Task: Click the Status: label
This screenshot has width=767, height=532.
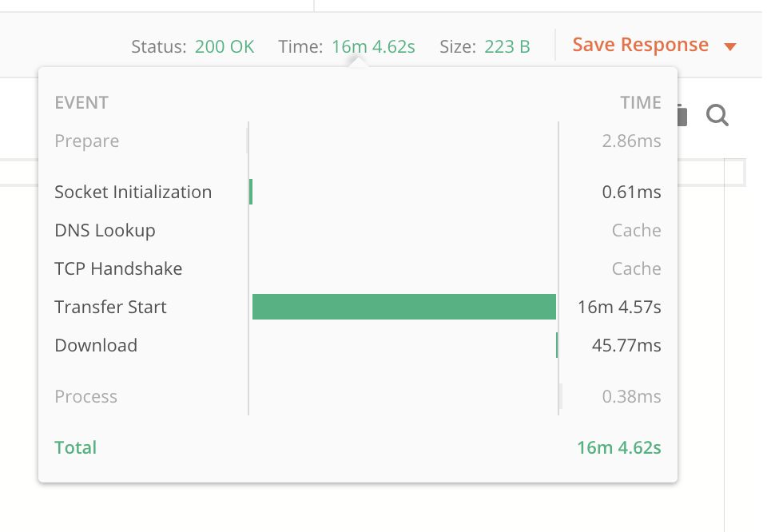Action: click(159, 47)
